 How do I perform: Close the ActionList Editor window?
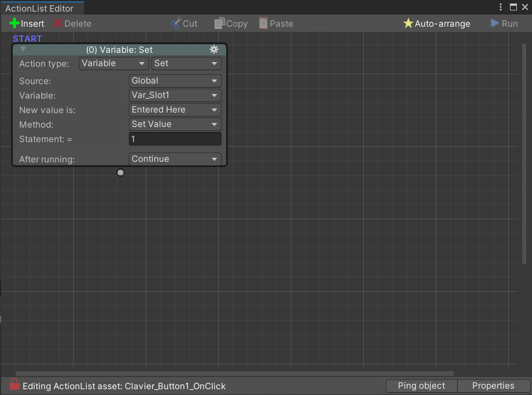[525, 7]
